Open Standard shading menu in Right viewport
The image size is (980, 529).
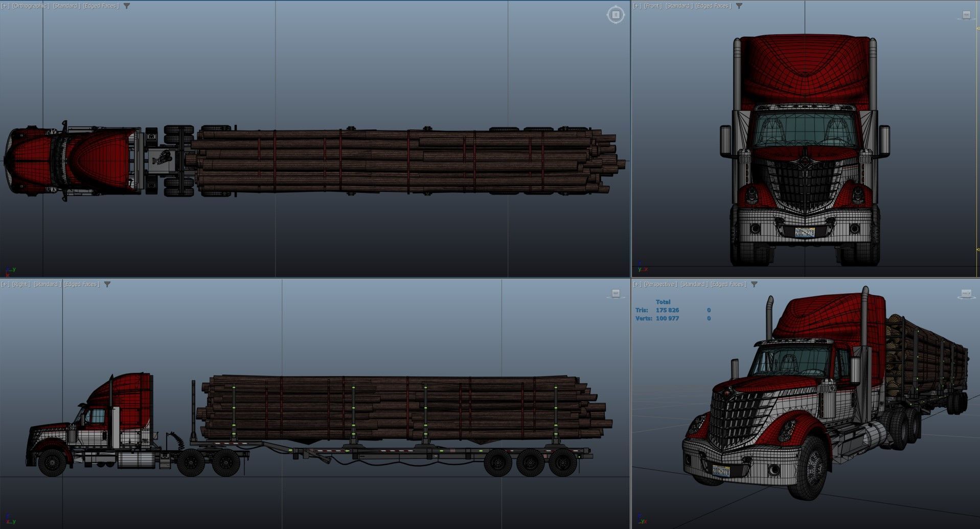tap(48, 284)
